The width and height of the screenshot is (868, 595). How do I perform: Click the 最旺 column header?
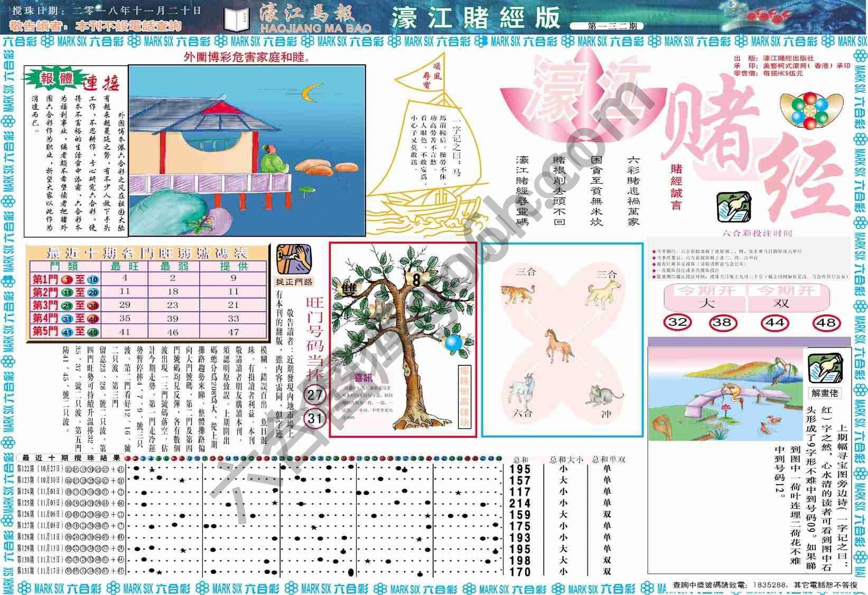125,266
